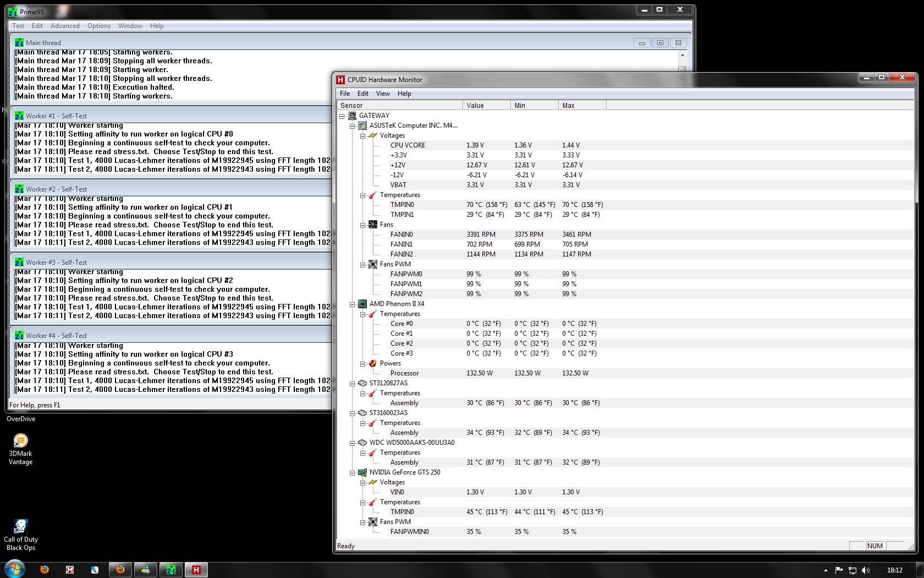Switch to HWMonitor taskbar button

(x=196, y=570)
